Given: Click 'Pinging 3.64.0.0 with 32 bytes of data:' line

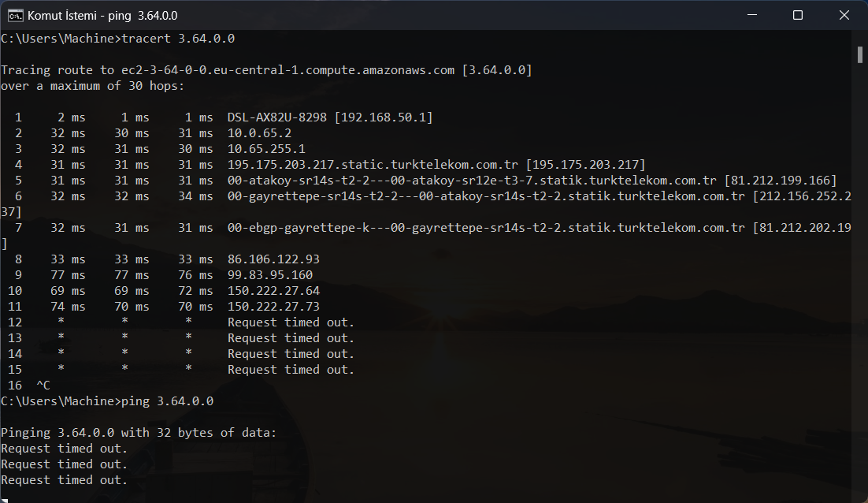Looking at the screenshot, I should pyautogui.click(x=139, y=433).
